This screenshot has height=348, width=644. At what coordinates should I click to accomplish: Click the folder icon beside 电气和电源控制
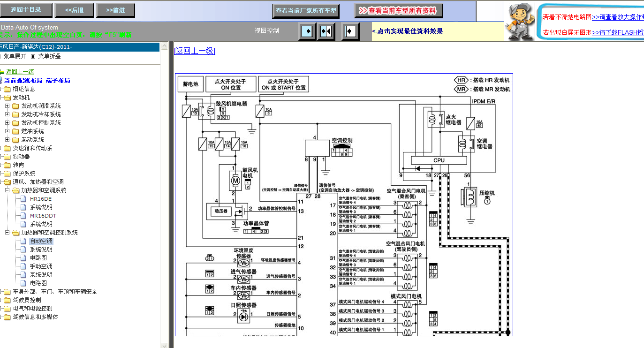point(7,309)
